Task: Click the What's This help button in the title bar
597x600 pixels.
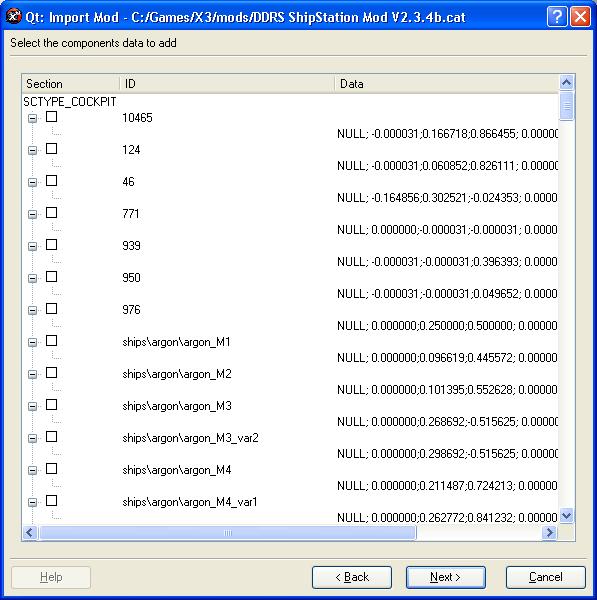Action: [x=557, y=17]
